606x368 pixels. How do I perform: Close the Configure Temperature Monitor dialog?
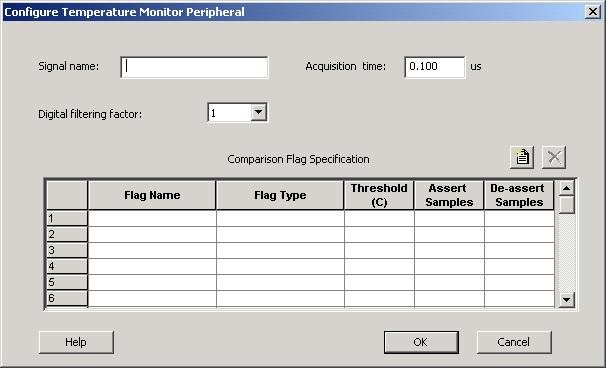click(592, 12)
